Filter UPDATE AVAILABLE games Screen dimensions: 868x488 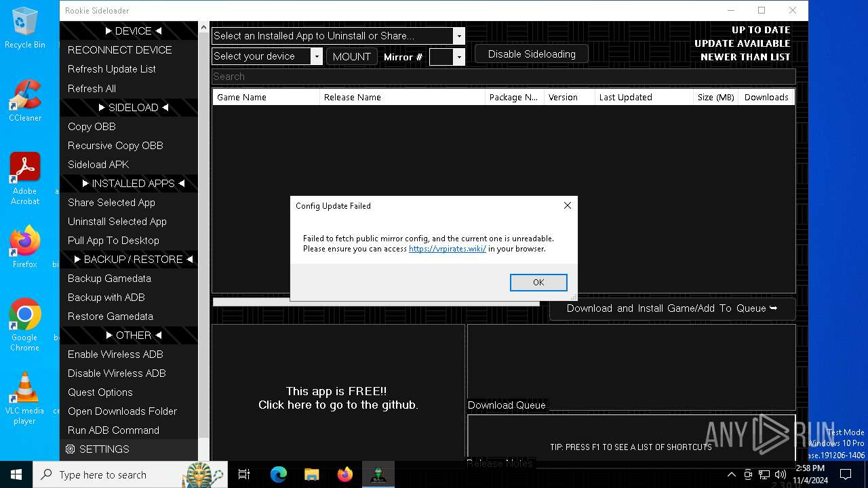pyautogui.click(x=743, y=43)
